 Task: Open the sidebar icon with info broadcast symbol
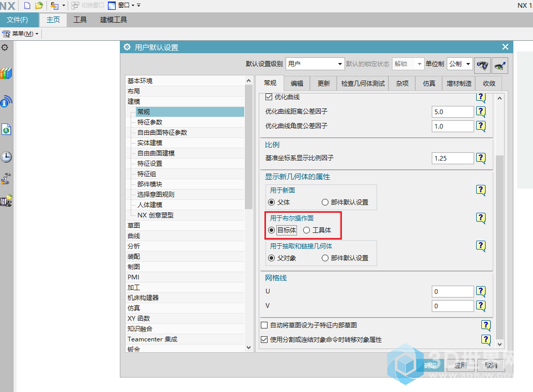[6, 101]
